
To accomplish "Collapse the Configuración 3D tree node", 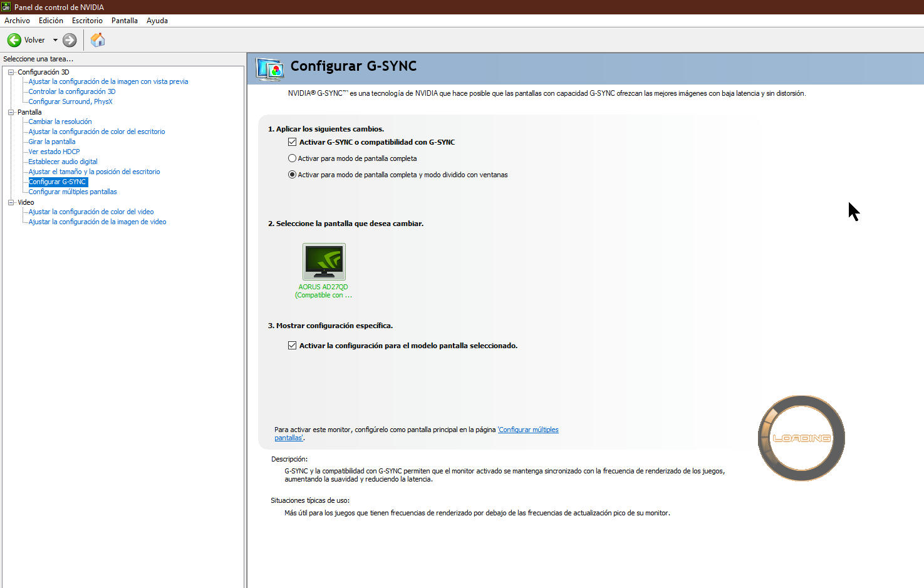I will [x=11, y=72].
